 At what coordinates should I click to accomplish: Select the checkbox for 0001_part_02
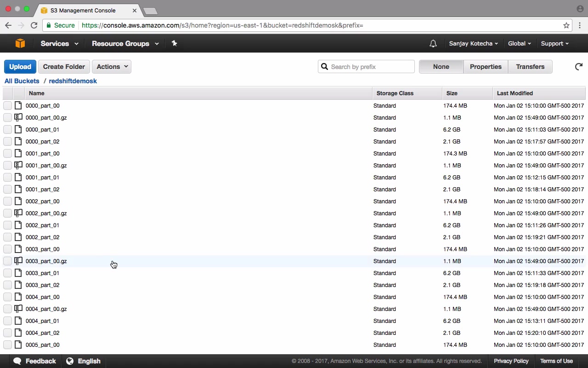(7, 189)
